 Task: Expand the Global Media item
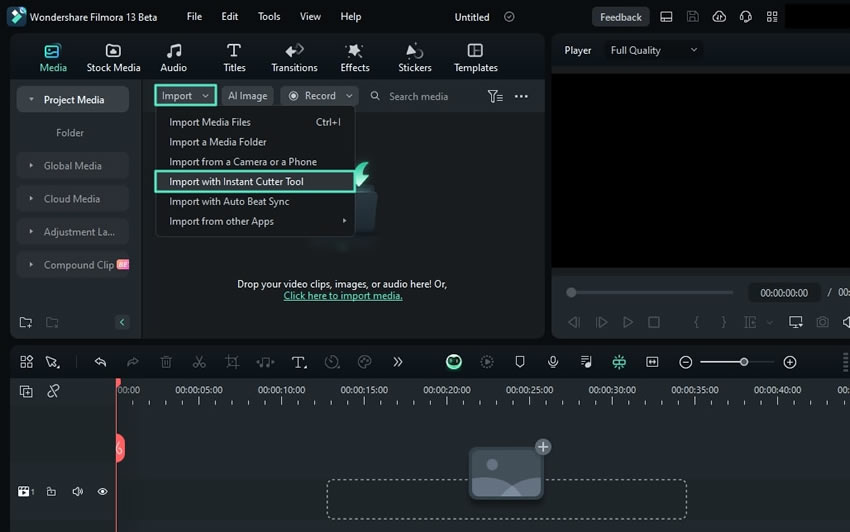31,165
